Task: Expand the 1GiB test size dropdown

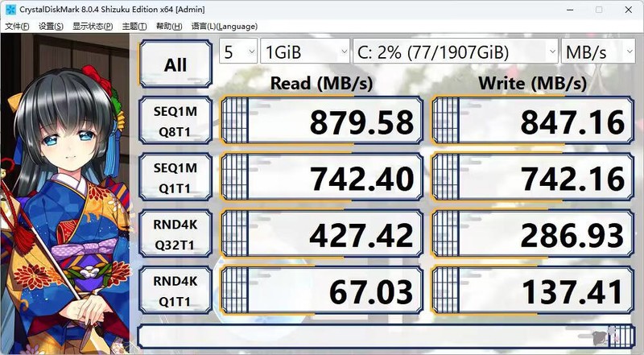Action: (x=305, y=52)
